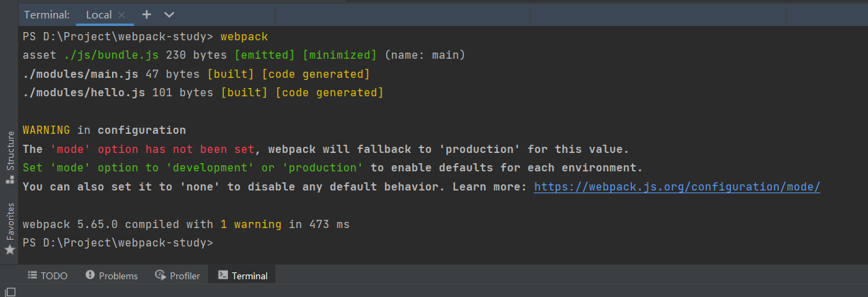Toggle the Terminal tool window button
Viewport: 868px width, 297px height.
click(x=243, y=276)
